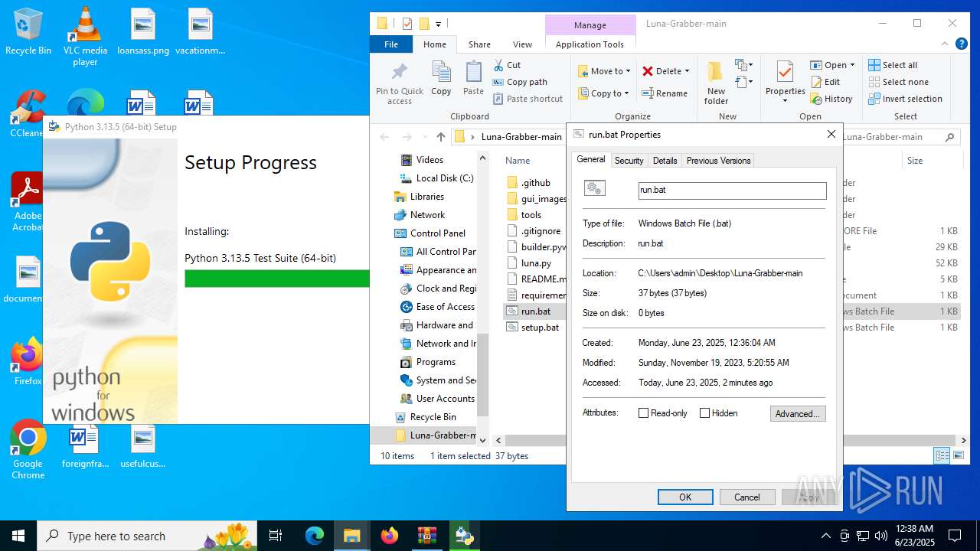Screen dimensions: 980x551
Task: Select the Google Chrome desktop icon
Action: 28,449
